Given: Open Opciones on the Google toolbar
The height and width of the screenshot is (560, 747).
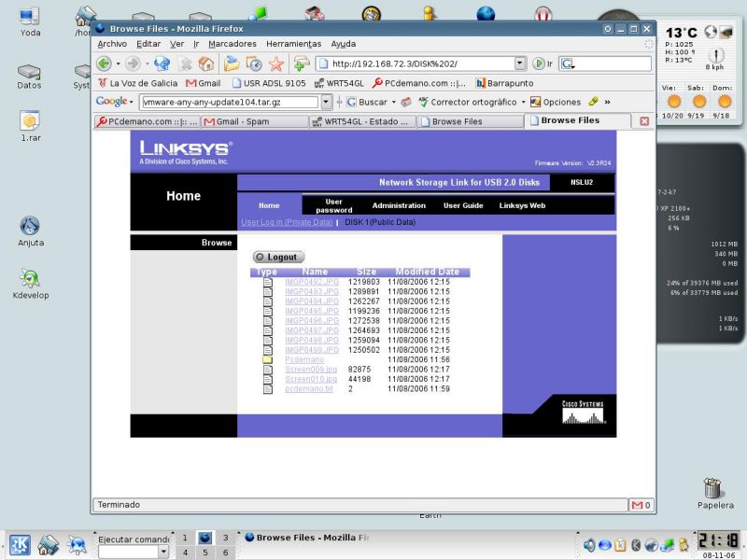Looking at the screenshot, I should [556, 102].
